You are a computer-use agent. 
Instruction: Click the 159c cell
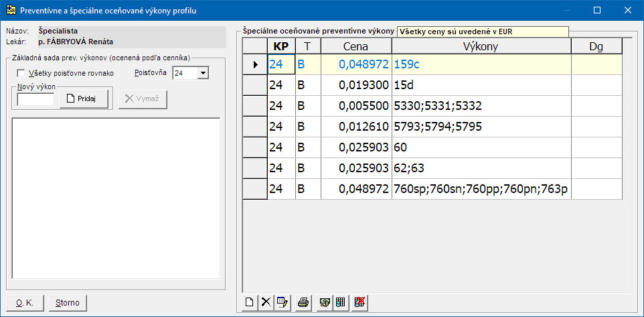coord(481,64)
